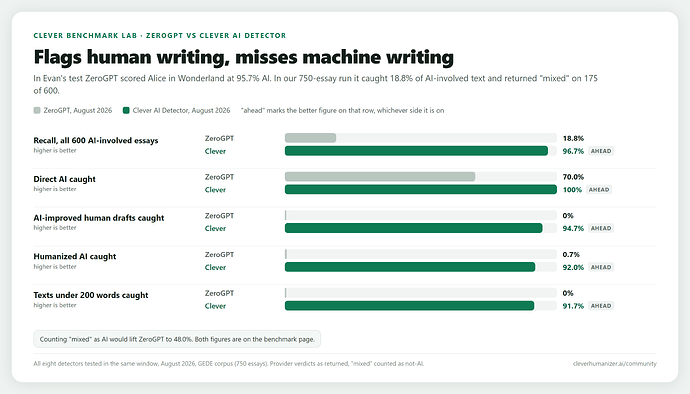Viewport: 690px width, 394px height.
Task: Click the 'Counting "mixed" as AI' note box
Action: click(177, 339)
